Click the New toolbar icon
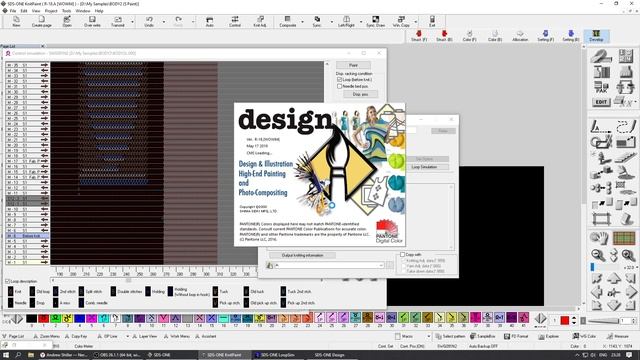The height and width of the screenshot is (360, 640). (x=16, y=21)
